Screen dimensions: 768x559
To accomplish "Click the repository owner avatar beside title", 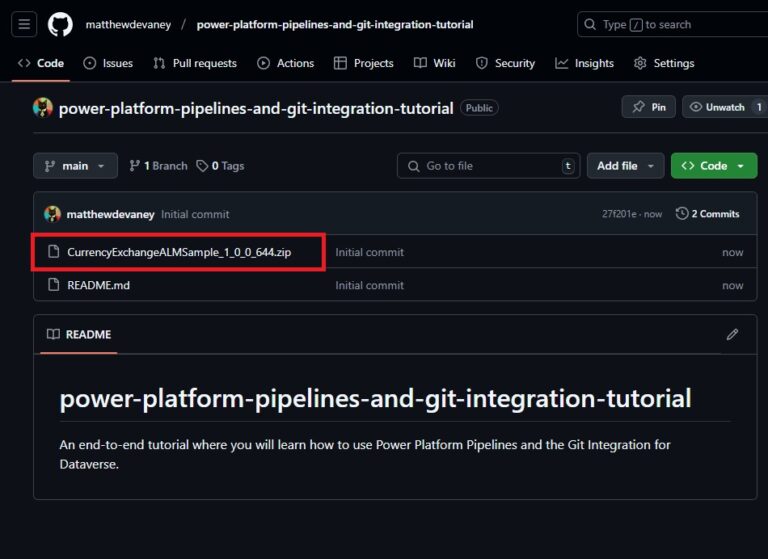I will (43, 108).
